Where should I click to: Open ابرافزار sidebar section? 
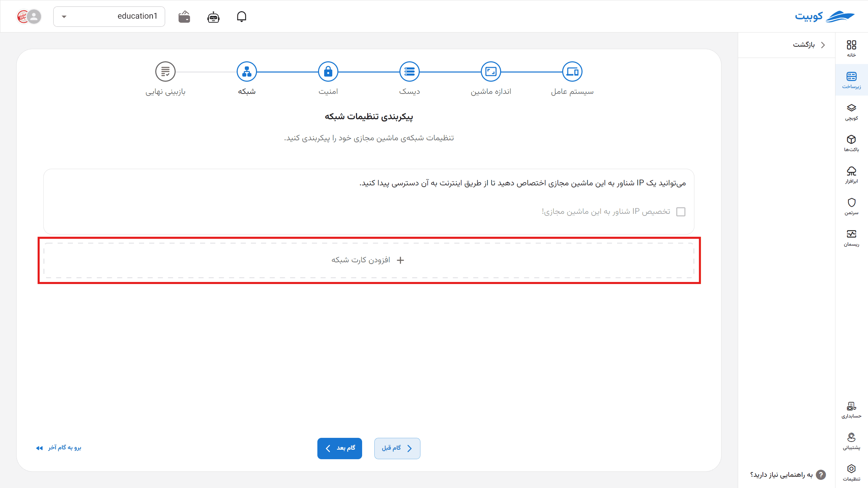click(851, 175)
